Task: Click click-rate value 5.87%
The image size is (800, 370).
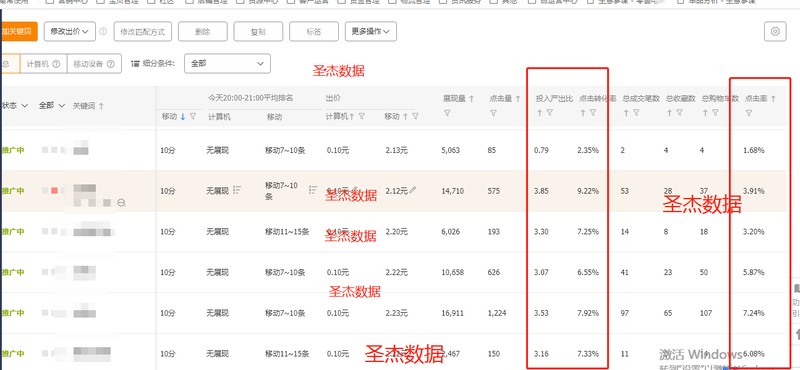Action: click(x=754, y=273)
